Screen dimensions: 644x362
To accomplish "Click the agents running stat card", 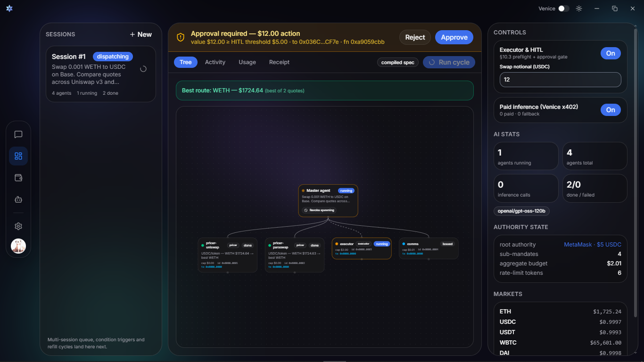I will 526,156.
